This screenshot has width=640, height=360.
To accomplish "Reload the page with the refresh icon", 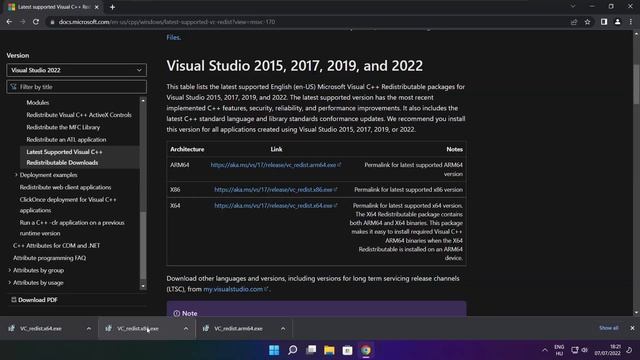I will 36,22.
